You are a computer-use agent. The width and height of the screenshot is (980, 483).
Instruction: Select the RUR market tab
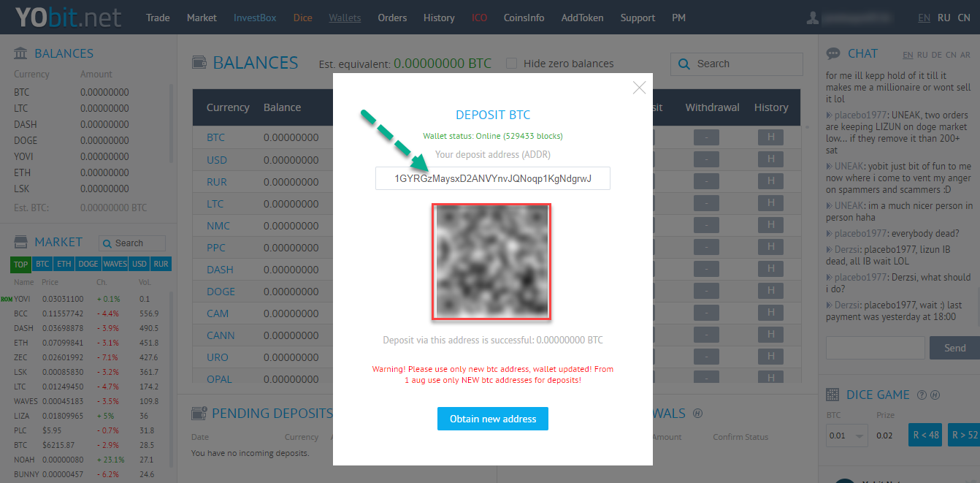click(x=161, y=264)
